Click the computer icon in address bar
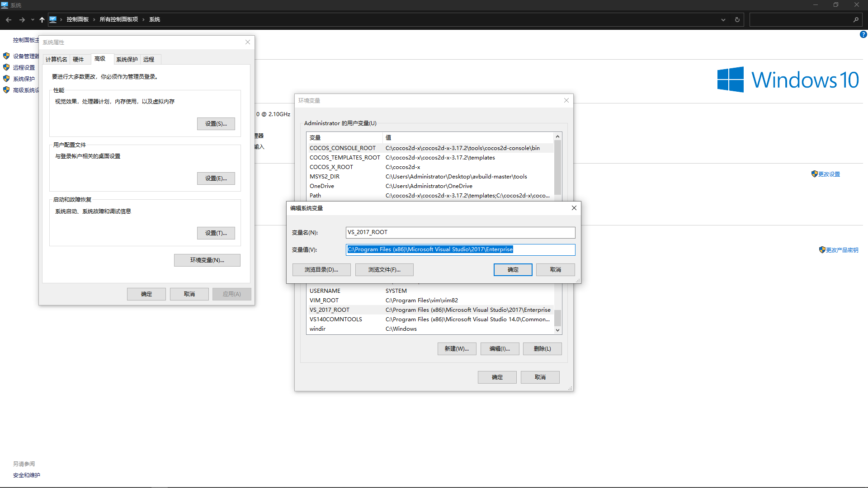The height and width of the screenshot is (488, 868). [x=53, y=19]
